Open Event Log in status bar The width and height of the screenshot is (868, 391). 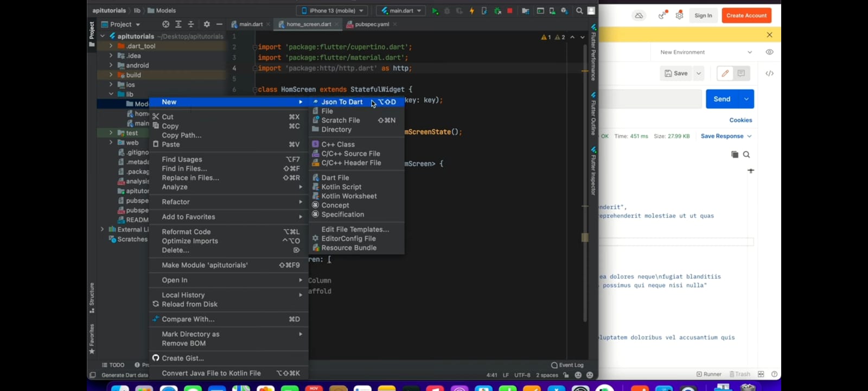(x=567, y=365)
